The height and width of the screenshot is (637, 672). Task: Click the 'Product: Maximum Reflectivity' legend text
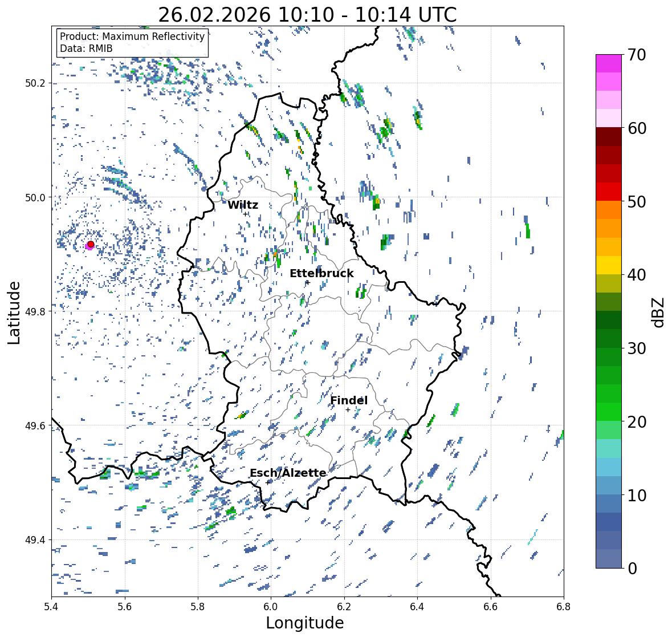[132, 36]
